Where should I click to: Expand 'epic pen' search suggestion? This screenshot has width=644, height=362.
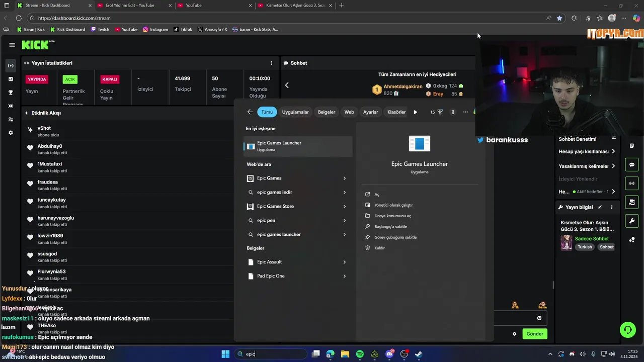[345, 220]
